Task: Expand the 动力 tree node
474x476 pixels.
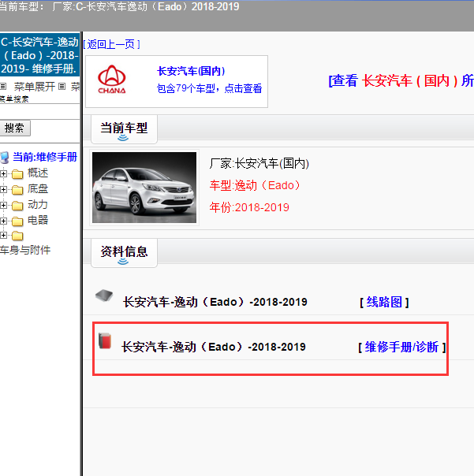Action: click(x=3, y=205)
